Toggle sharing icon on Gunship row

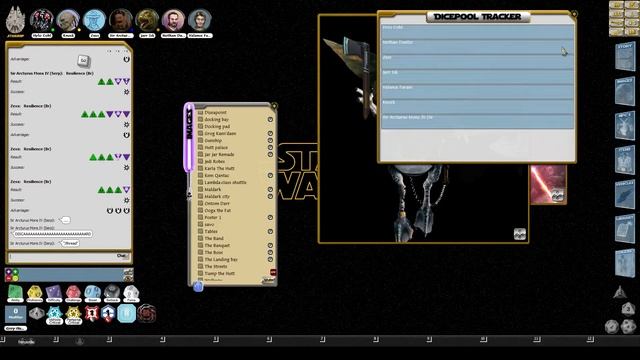(x=270, y=140)
